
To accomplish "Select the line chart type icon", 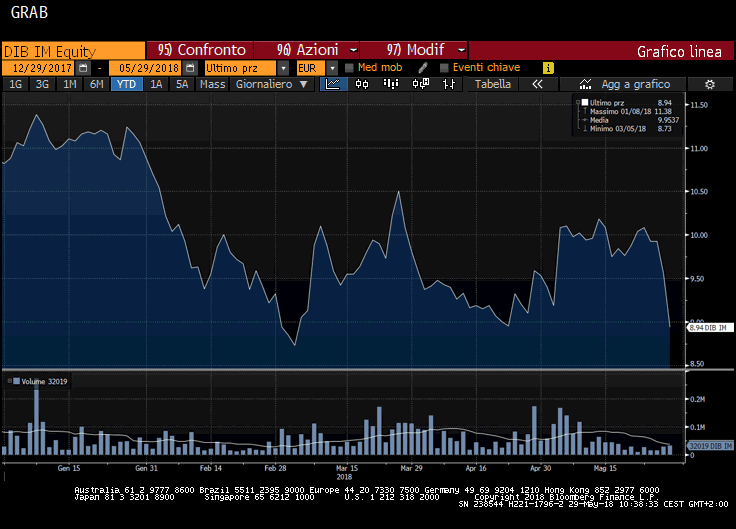I will click(334, 85).
